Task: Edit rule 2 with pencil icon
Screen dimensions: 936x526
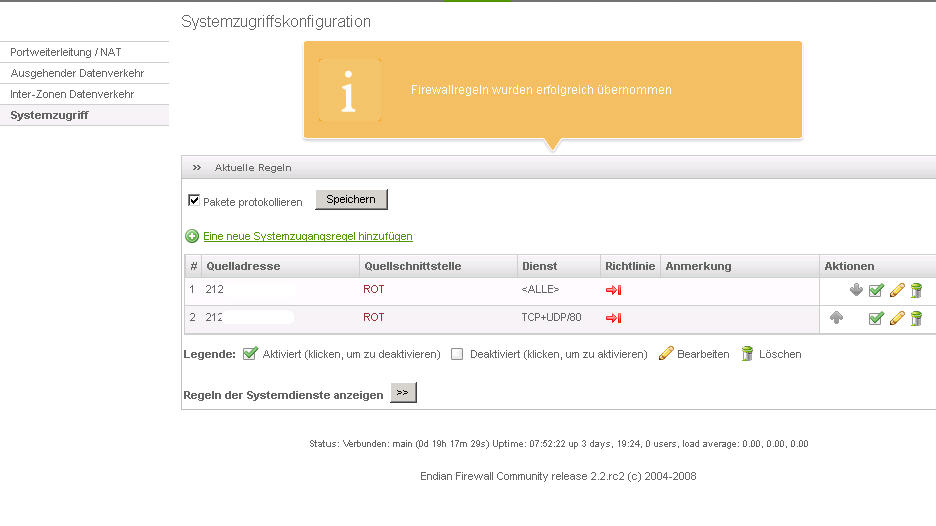Action: [x=897, y=318]
